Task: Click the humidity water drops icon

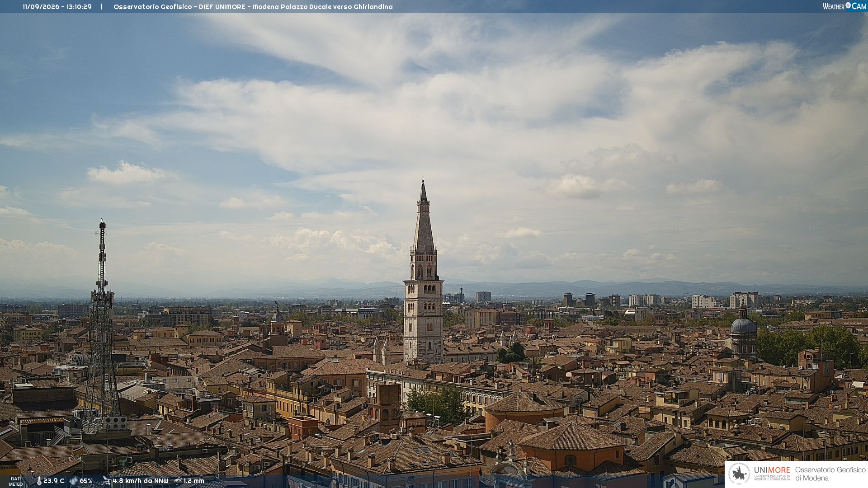Action: pos(73,481)
